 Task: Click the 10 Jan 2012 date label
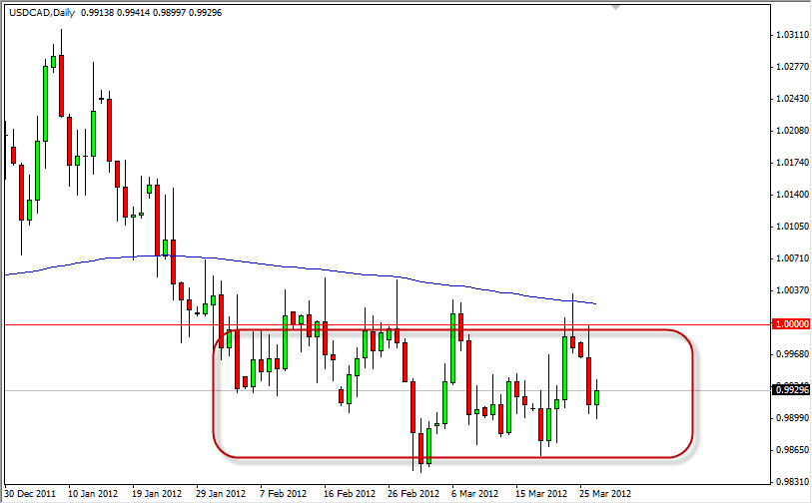[93, 494]
